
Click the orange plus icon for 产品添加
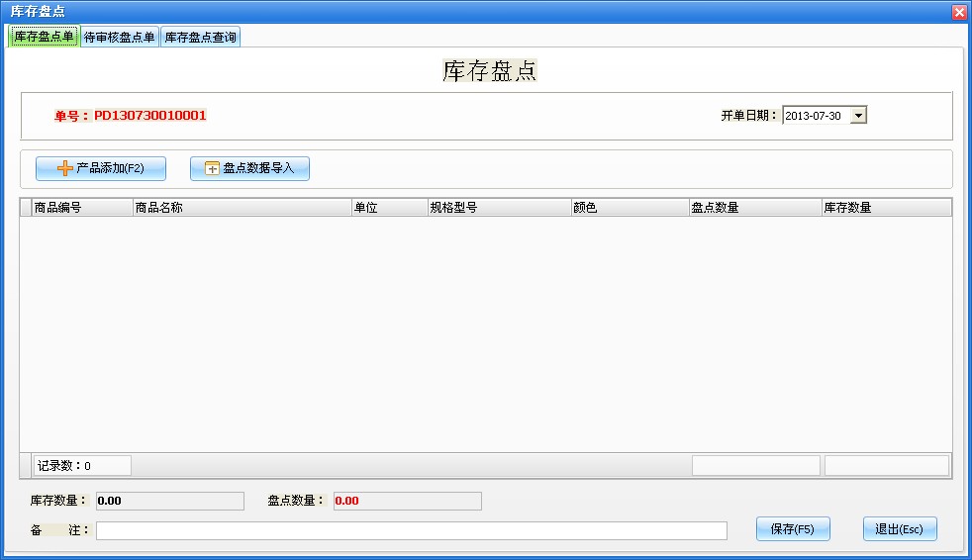(64, 168)
